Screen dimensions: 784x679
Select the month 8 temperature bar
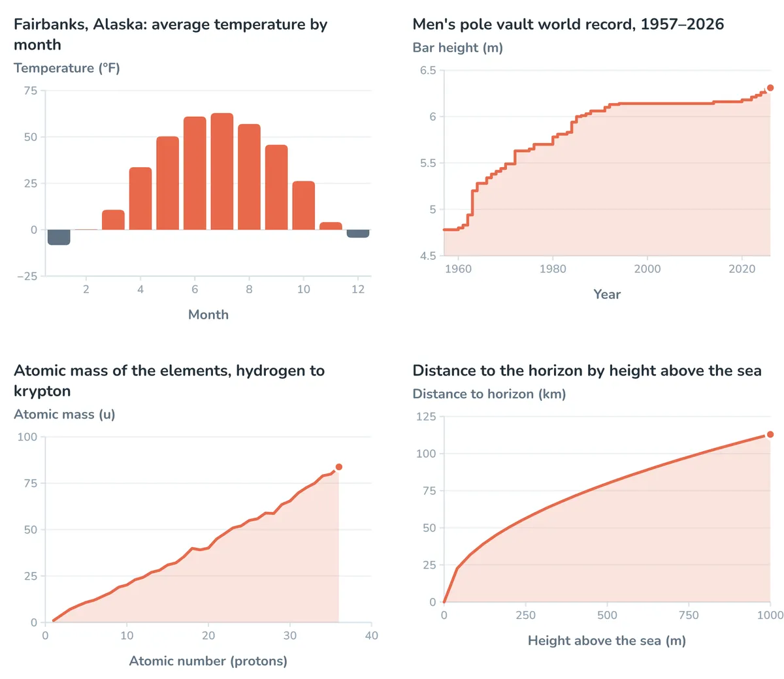249,177
